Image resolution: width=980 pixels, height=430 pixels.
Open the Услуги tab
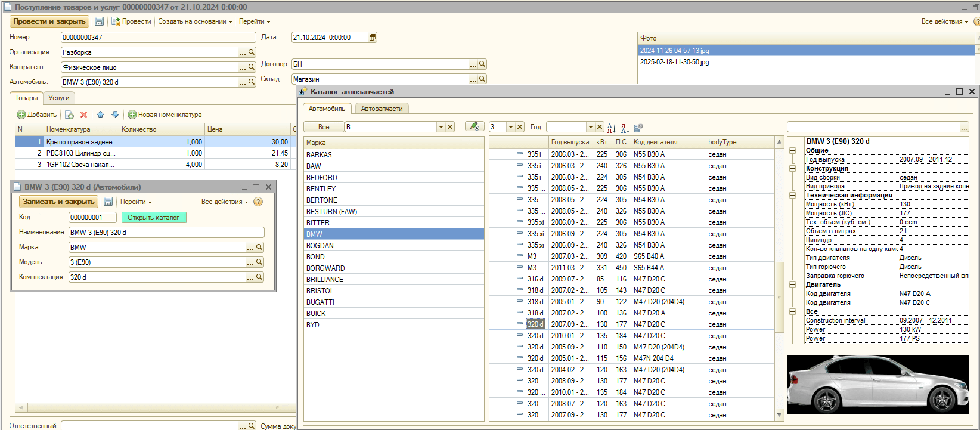point(59,98)
